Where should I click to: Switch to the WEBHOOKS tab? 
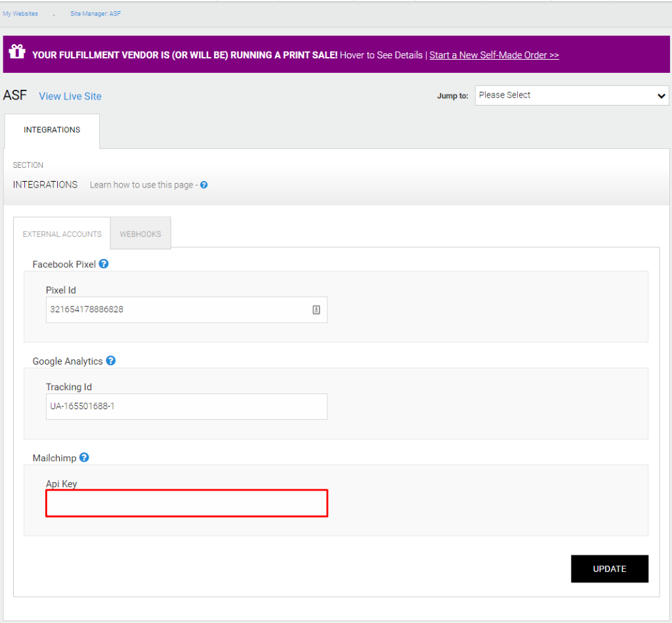pos(140,233)
